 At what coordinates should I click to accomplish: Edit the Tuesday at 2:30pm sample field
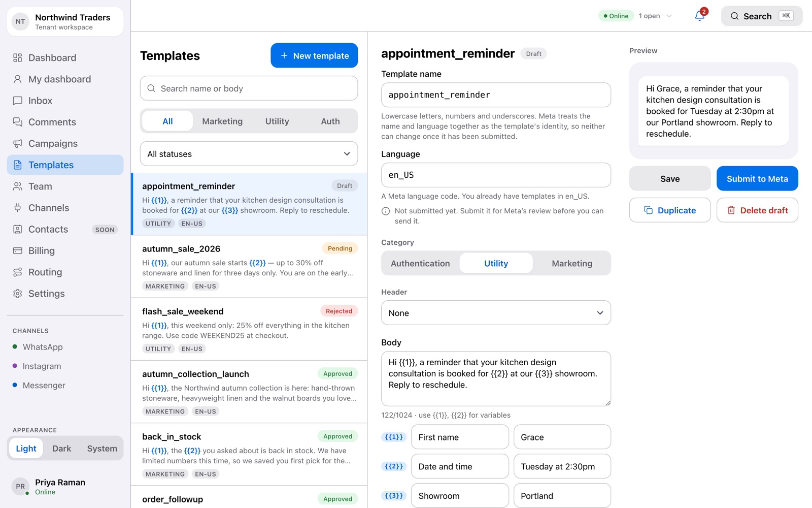562,466
